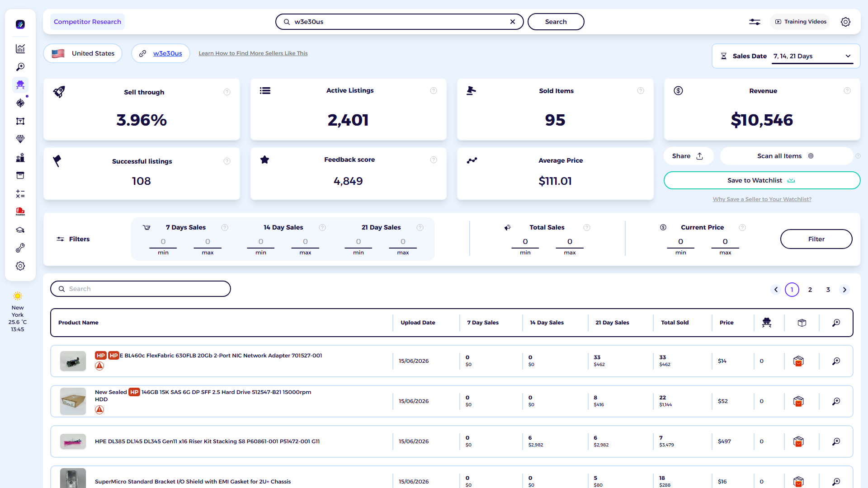Sort by Upload Date column header

[418, 323]
